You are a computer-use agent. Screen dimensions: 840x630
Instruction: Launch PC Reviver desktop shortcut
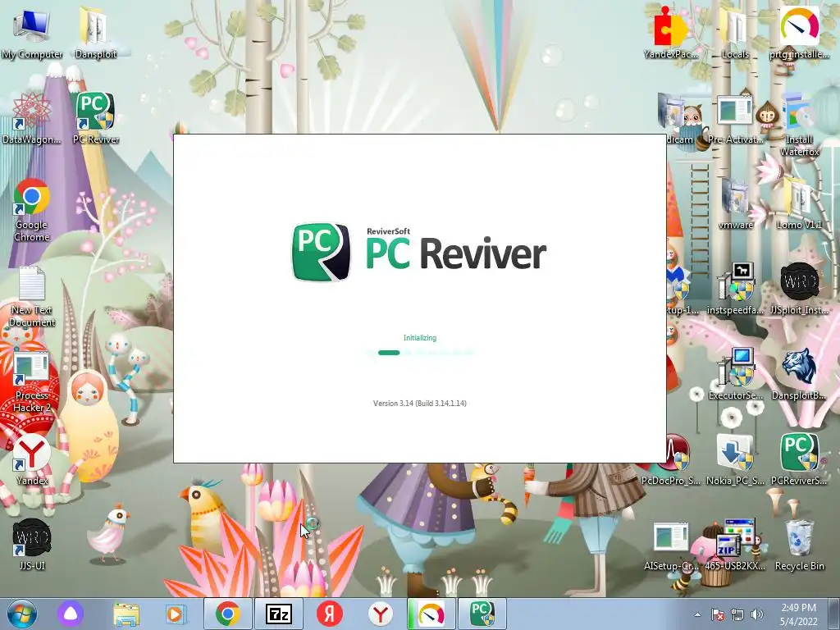pos(95,118)
